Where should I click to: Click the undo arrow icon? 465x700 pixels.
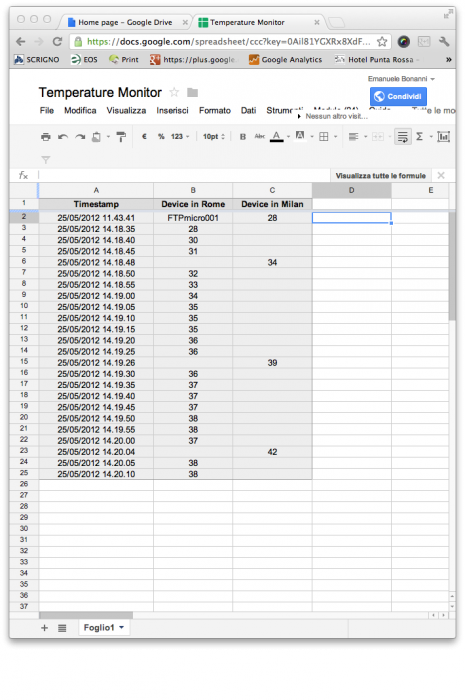pos(63,137)
